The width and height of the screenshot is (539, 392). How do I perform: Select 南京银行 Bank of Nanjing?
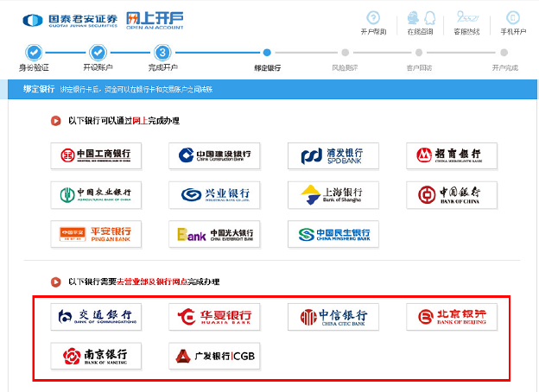click(x=96, y=356)
